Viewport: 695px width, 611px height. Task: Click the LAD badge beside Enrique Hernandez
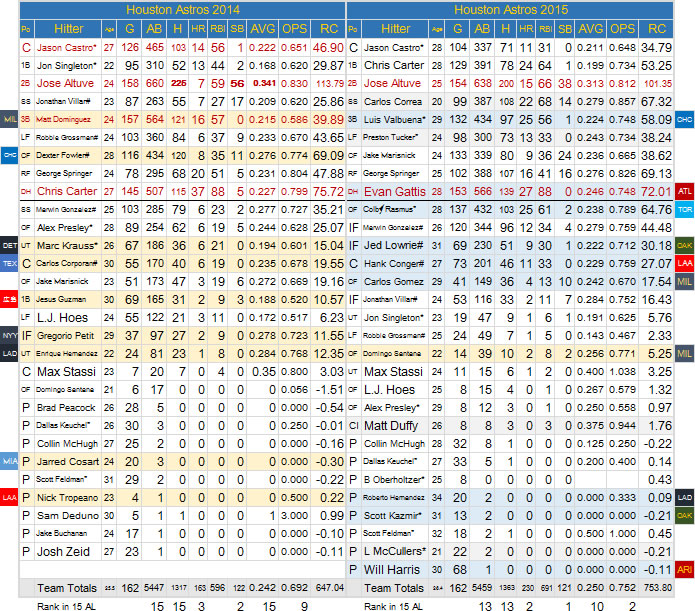pyautogui.click(x=9, y=353)
